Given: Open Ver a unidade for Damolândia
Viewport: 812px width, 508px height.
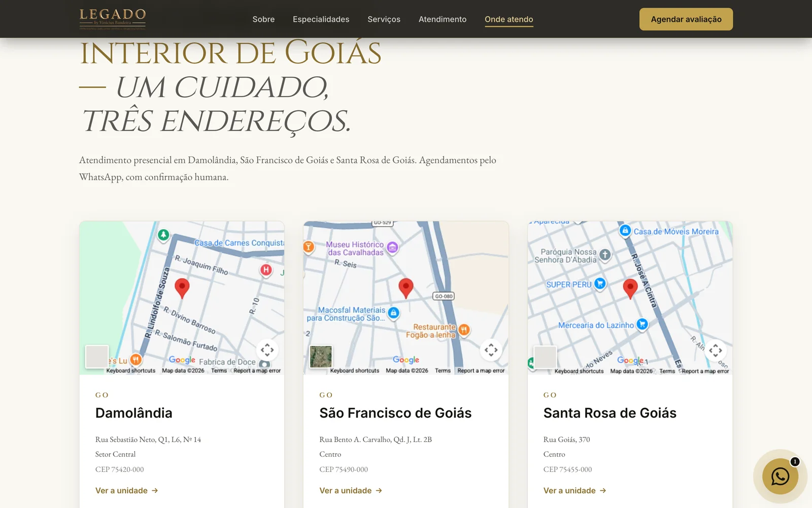Looking at the screenshot, I should 127,491.
